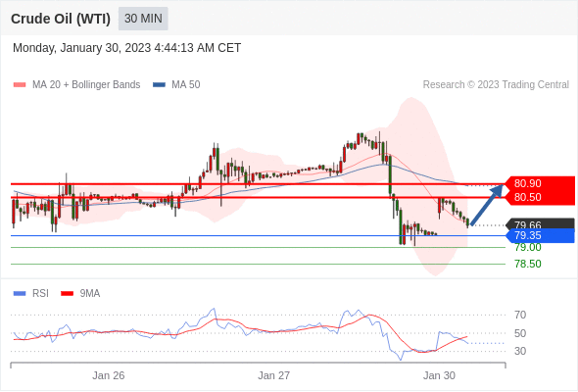Viewport: 578px width, 392px height.
Task: Click the blue RSI legend swatch
Action: point(20,294)
